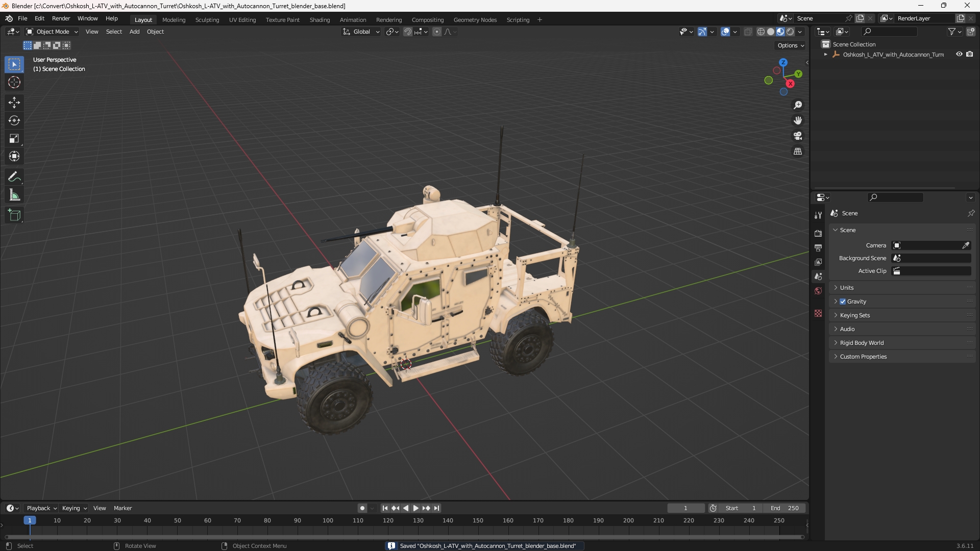
Task: Jump to the timeline start frame
Action: pos(385,508)
